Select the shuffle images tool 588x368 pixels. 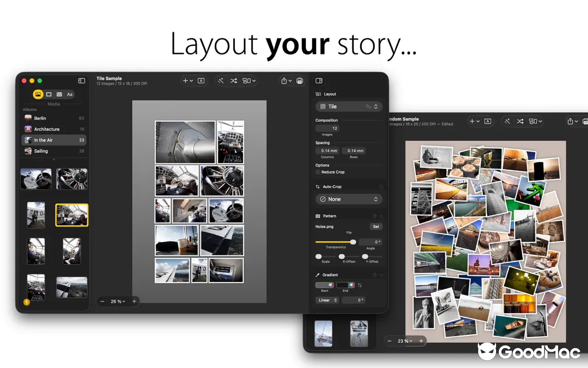233,80
